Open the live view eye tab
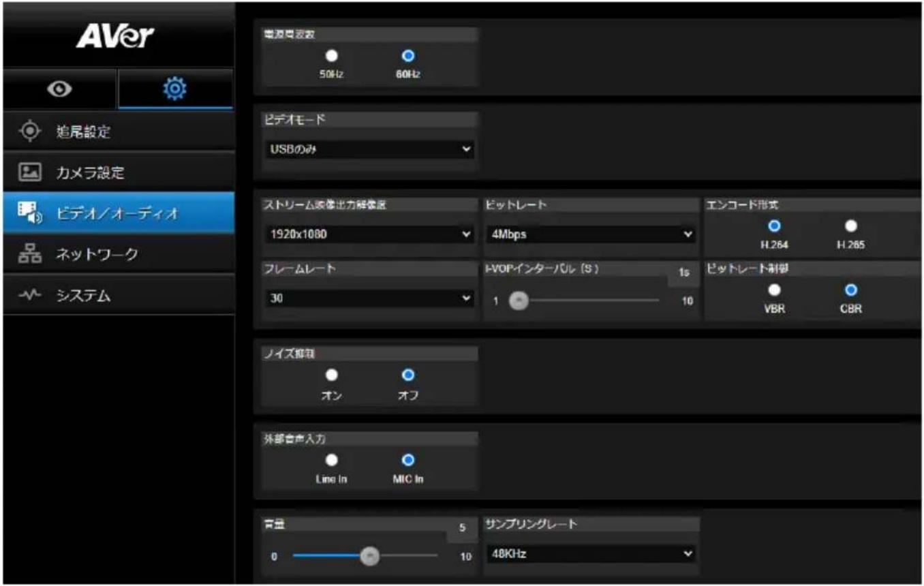924x586 pixels. 60,89
